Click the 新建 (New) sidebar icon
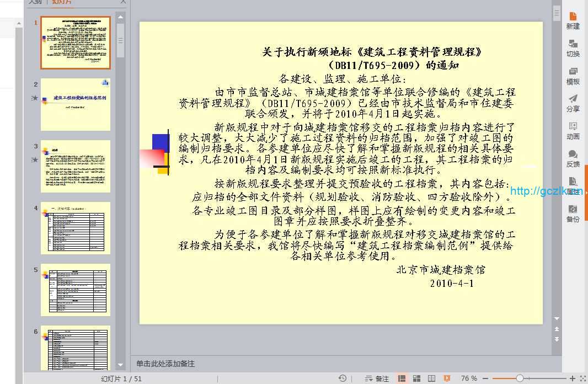 click(x=573, y=20)
